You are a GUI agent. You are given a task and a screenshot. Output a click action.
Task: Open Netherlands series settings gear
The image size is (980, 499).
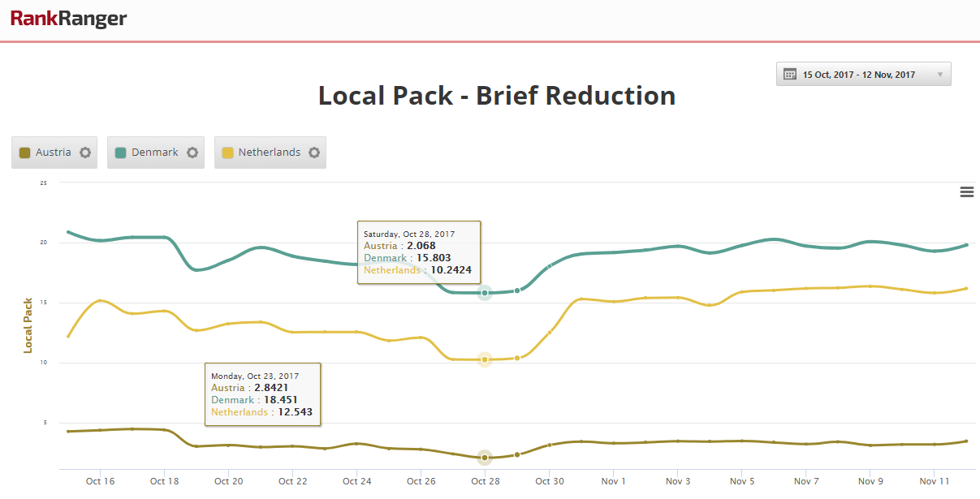[x=314, y=153]
